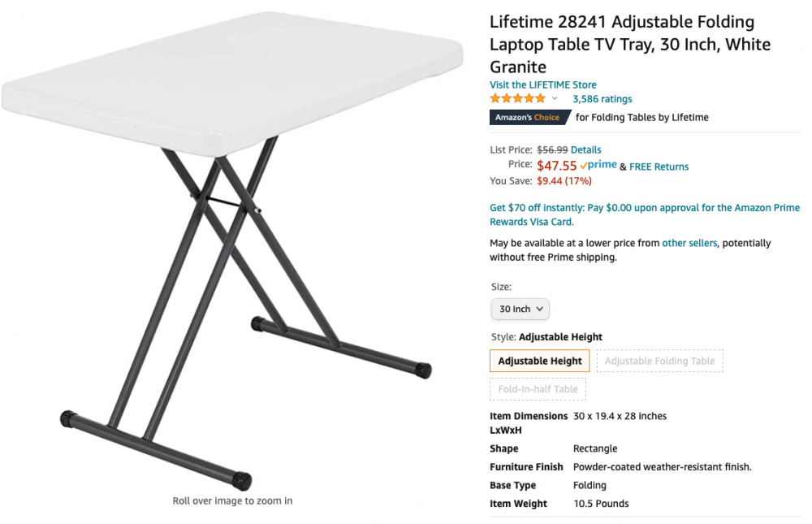Open the 3,586 ratings link
The width and height of the screenshot is (812, 524).
click(602, 99)
